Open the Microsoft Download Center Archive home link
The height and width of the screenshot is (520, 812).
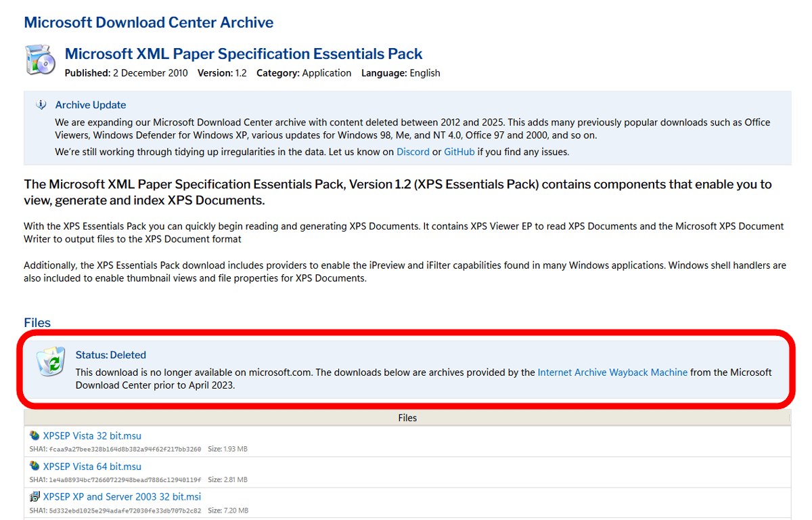(149, 22)
